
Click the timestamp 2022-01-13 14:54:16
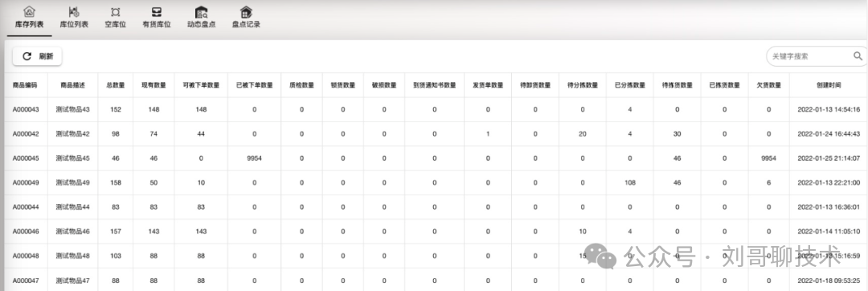(x=829, y=109)
